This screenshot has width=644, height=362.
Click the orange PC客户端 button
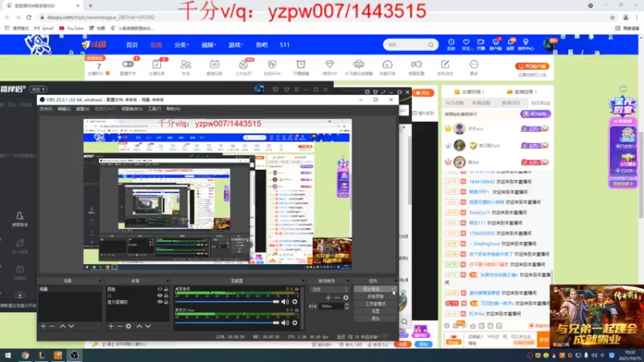click(532, 66)
